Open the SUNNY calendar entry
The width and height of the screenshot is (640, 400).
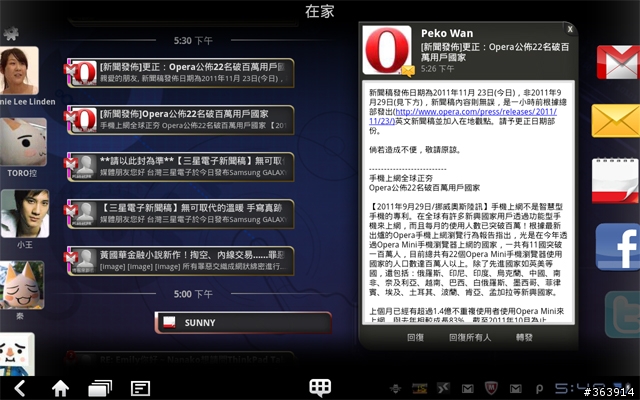pyautogui.click(x=243, y=323)
